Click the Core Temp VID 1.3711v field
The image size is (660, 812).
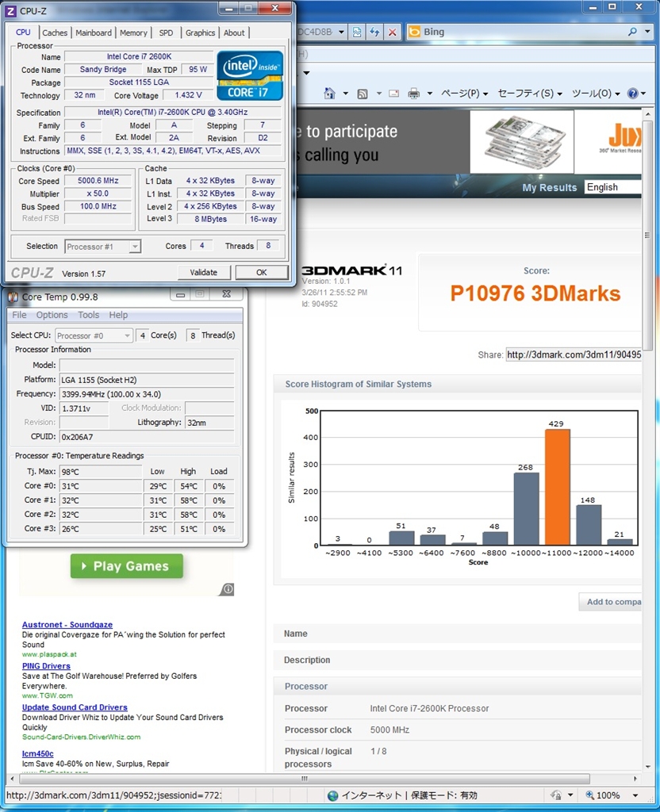click(x=84, y=408)
